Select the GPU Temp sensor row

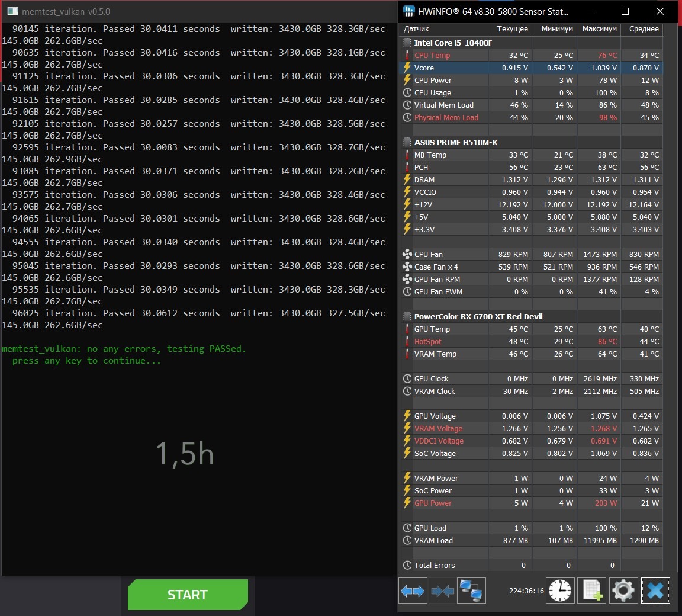tap(530, 329)
